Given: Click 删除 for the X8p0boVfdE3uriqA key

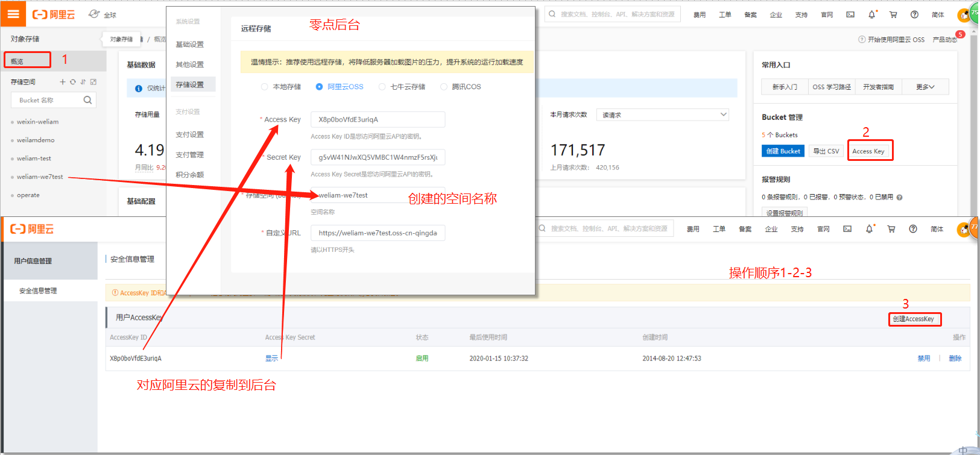Looking at the screenshot, I should [955, 358].
